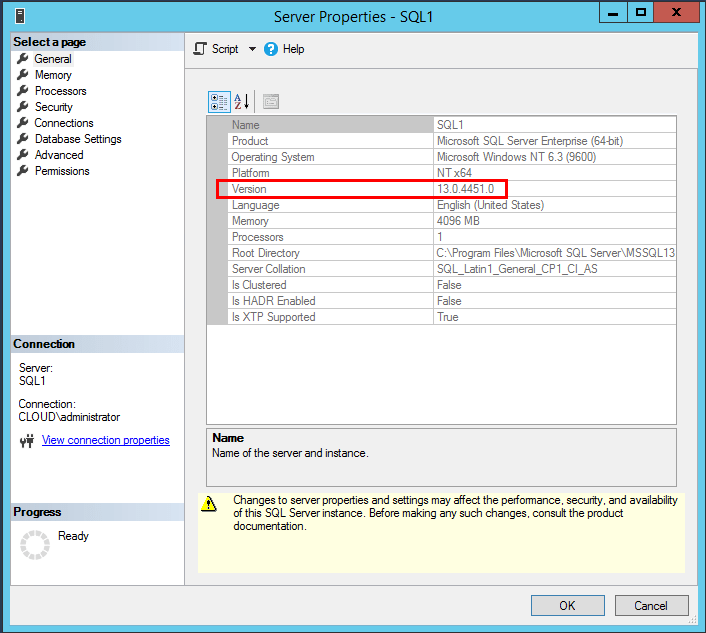706x633 pixels.
Task: Click the wrench icon beside Memory page
Action: [x=23, y=74]
